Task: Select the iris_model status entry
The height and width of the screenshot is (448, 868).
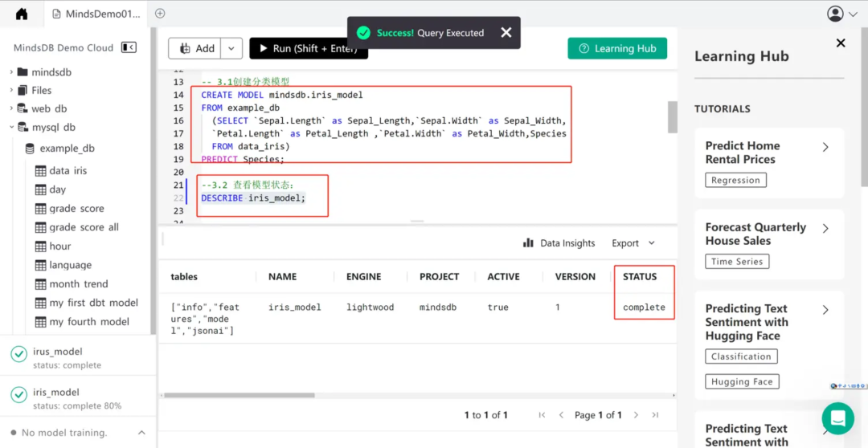Action: pyautogui.click(x=77, y=396)
